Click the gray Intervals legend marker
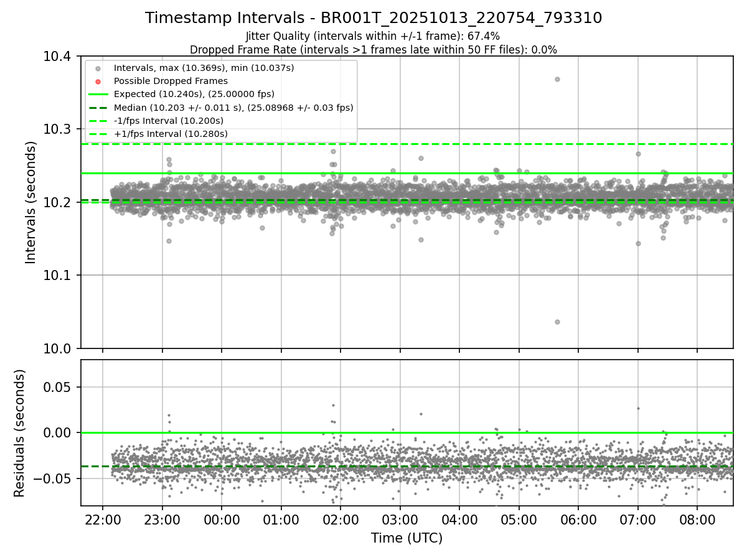The height and width of the screenshot is (560, 747). click(x=98, y=68)
